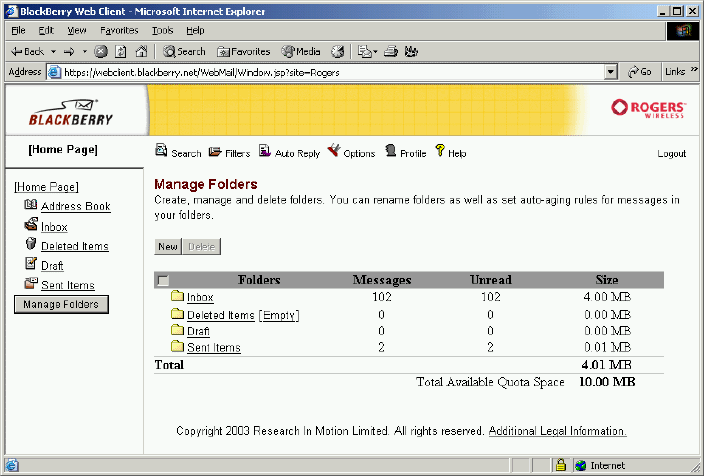
Task: Click the browser Forward arrow button
Action: (x=69, y=52)
